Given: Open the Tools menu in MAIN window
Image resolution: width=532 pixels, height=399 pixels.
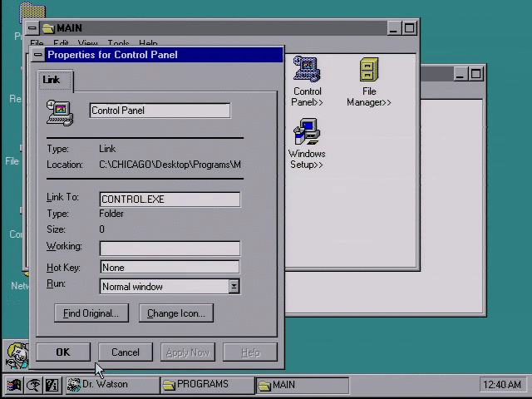Looking at the screenshot, I should (x=118, y=43).
